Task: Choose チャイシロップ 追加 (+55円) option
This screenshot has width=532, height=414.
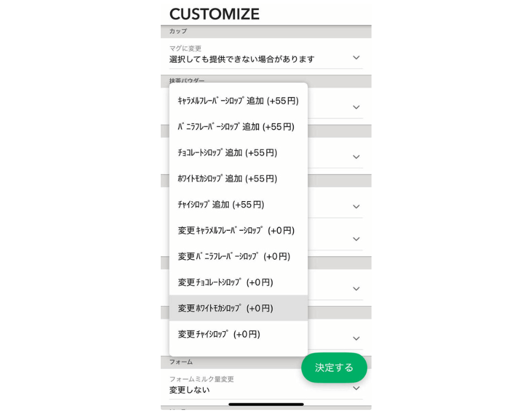Action: click(x=221, y=205)
